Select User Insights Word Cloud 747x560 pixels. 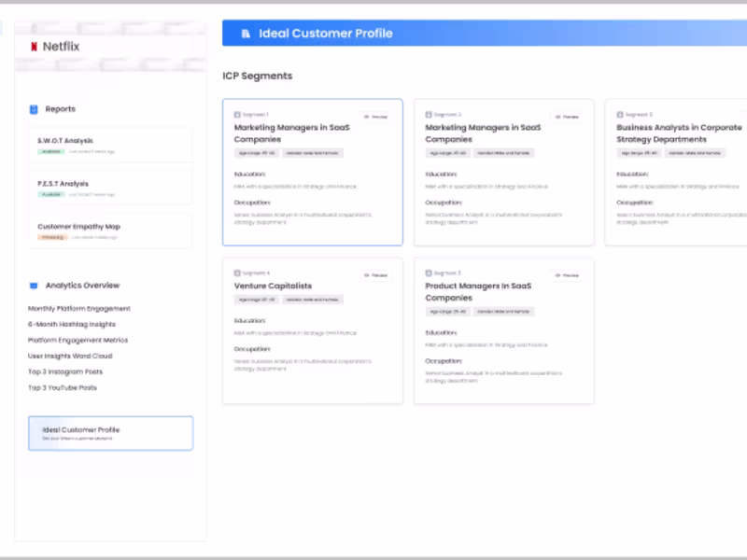(x=70, y=356)
